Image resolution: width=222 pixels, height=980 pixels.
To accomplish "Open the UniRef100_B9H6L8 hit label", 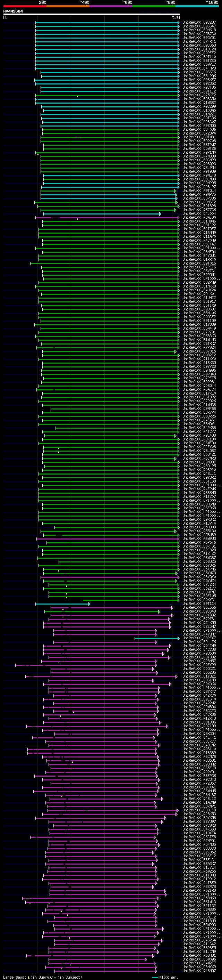I will coord(199,30).
